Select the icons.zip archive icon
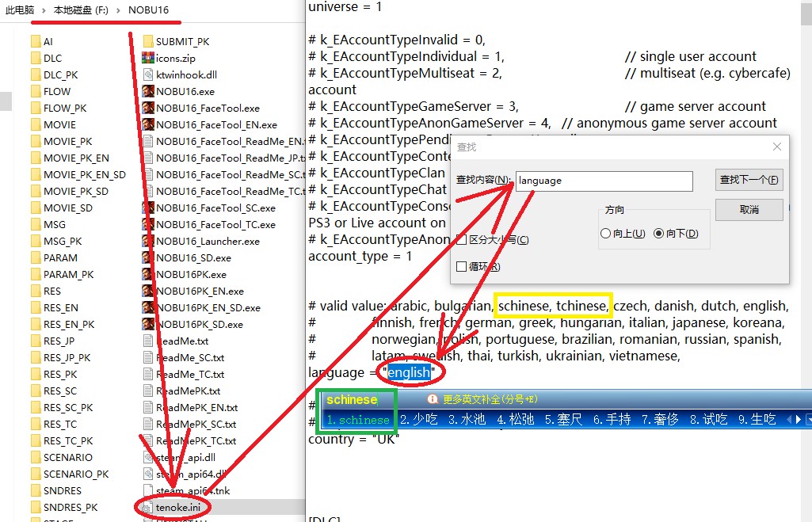This screenshot has width=812, height=522. pos(148,58)
